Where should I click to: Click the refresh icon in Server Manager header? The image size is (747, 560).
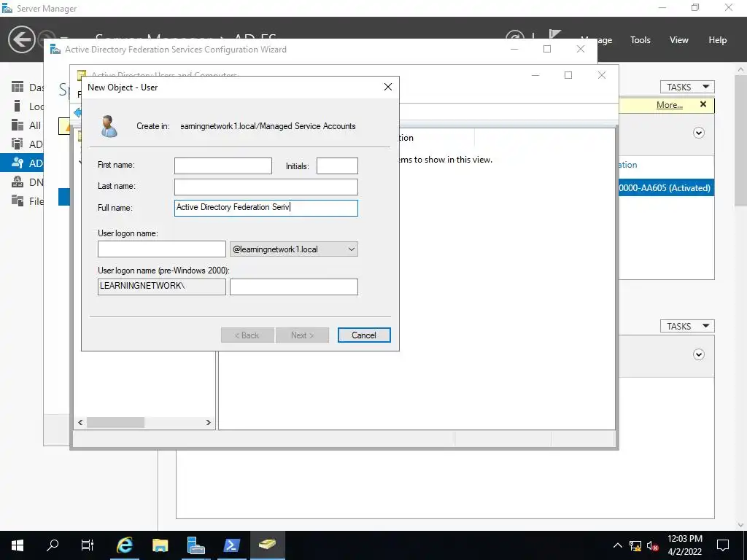pyautogui.click(x=514, y=35)
